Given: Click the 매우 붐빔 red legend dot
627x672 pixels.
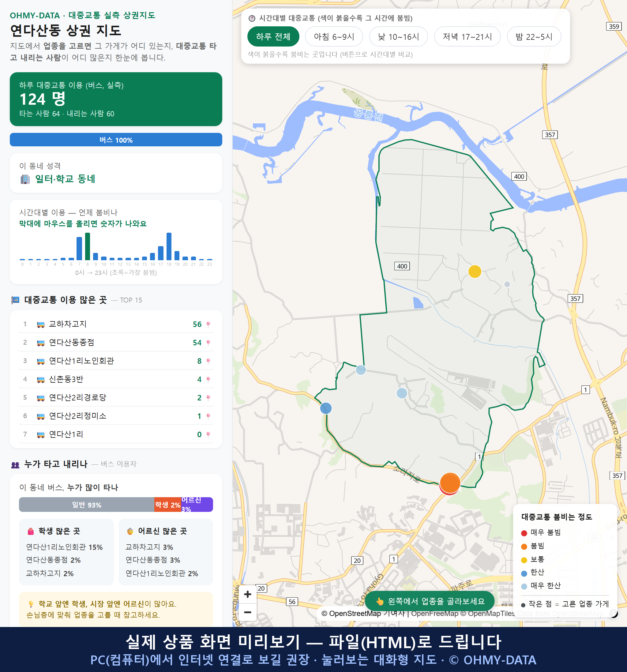Looking at the screenshot, I should 524,533.
